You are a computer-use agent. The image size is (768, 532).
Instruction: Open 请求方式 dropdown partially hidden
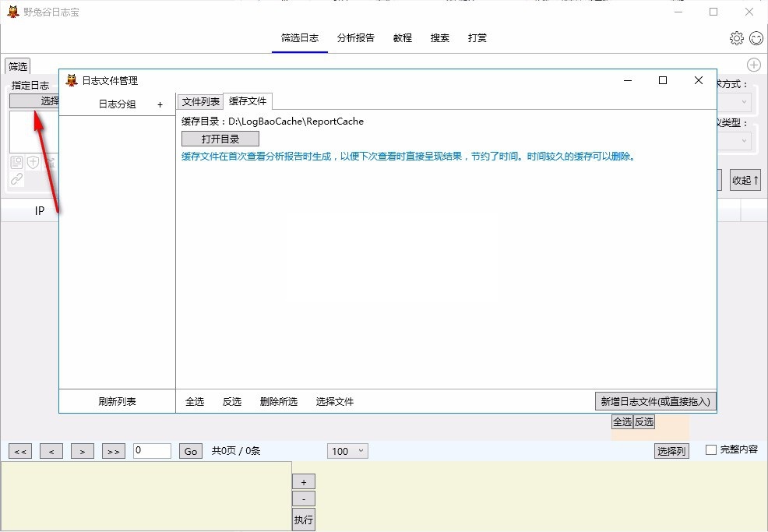(733, 102)
